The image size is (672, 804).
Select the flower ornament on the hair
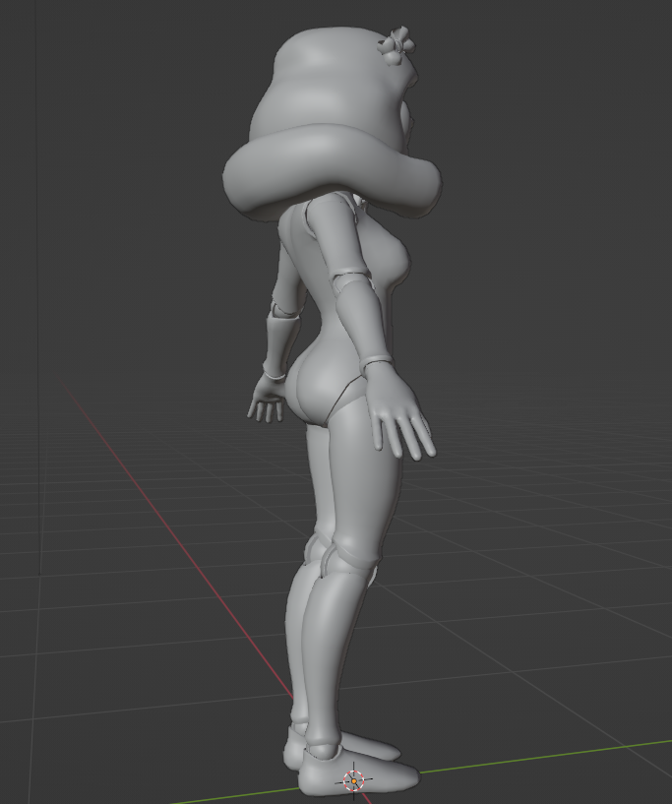tap(397, 44)
